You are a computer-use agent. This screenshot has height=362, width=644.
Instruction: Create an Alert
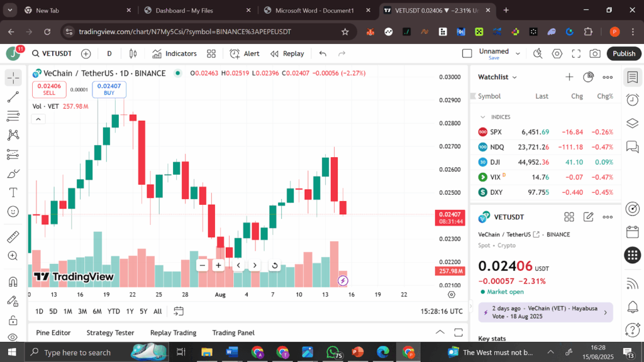pyautogui.click(x=245, y=53)
